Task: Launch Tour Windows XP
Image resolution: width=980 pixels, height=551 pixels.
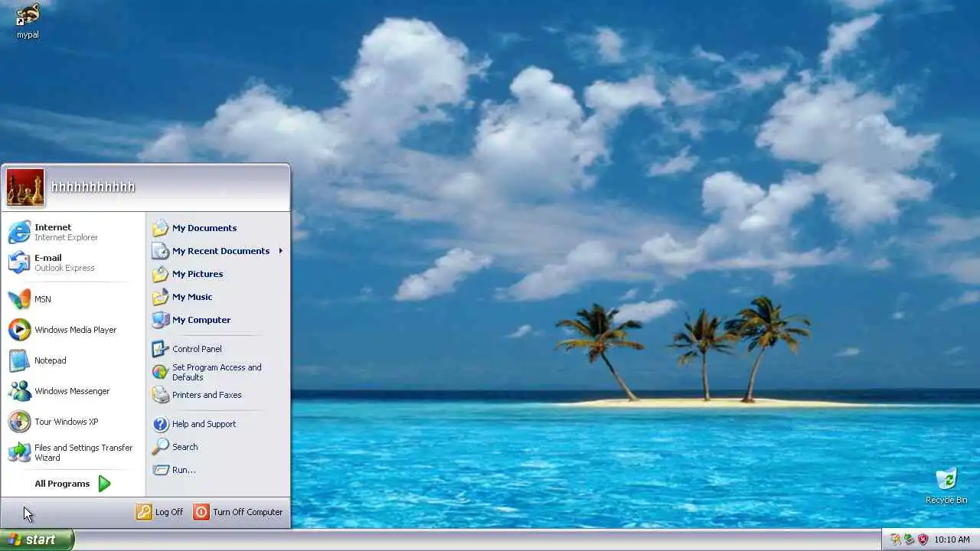Action: [73, 422]
